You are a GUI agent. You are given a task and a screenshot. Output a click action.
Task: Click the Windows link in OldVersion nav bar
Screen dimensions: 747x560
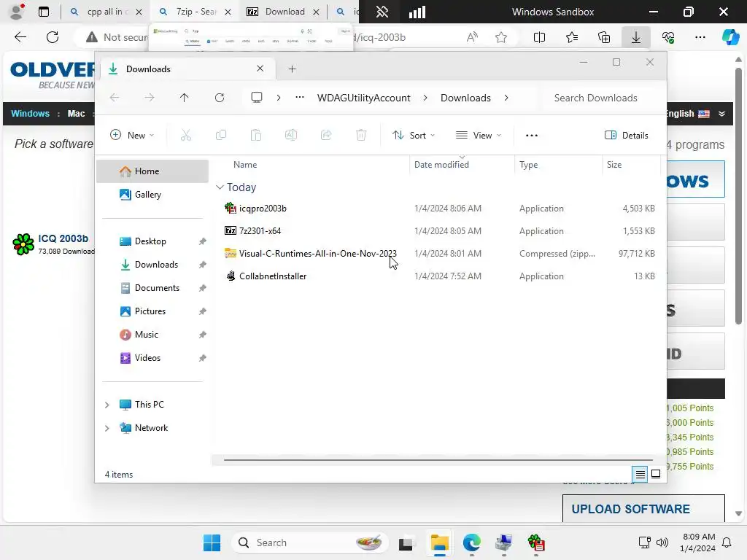coord(30,113)
